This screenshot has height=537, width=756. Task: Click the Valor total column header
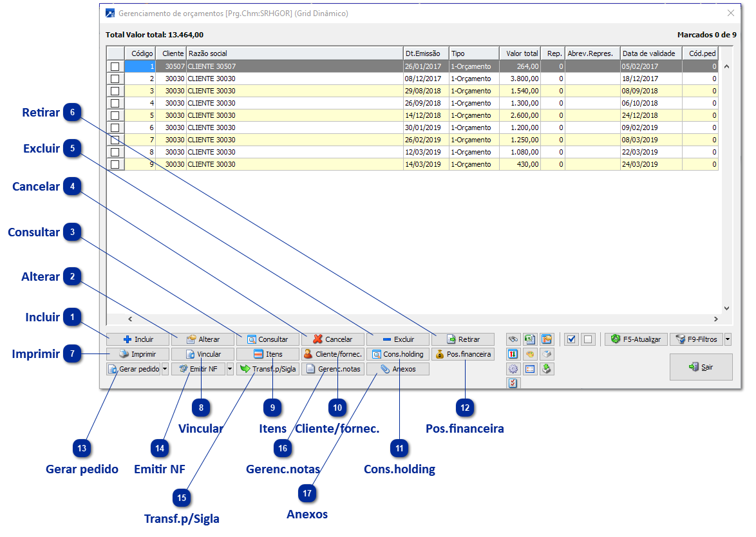(520, 53)
